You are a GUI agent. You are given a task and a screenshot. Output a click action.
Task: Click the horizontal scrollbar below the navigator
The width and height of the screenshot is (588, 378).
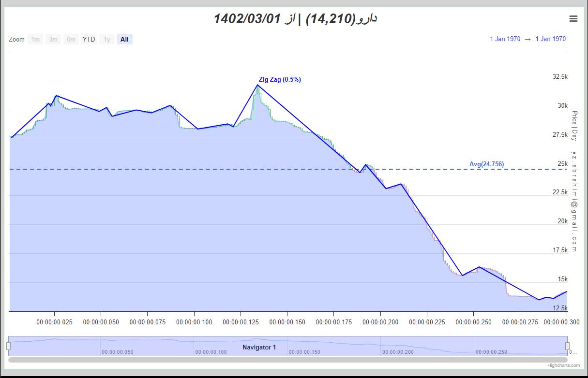pos(288,360)
